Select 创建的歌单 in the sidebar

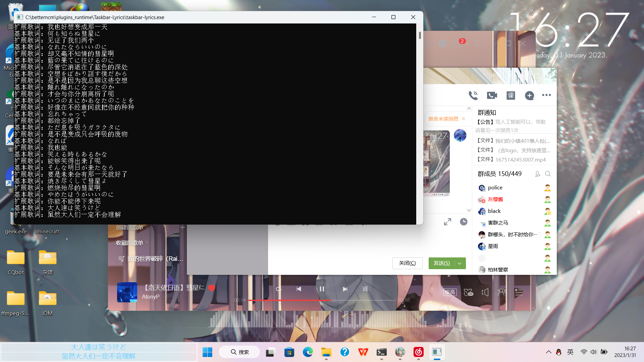(129, 227)
